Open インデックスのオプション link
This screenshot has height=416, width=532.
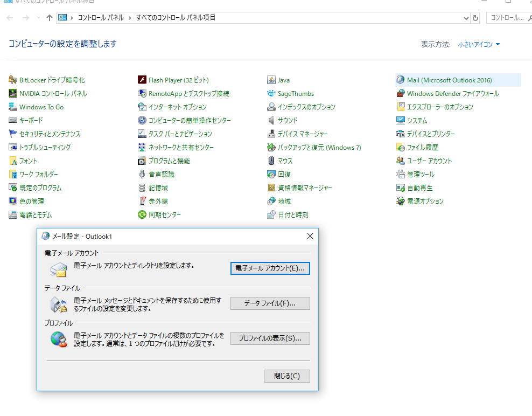[306, 107]
